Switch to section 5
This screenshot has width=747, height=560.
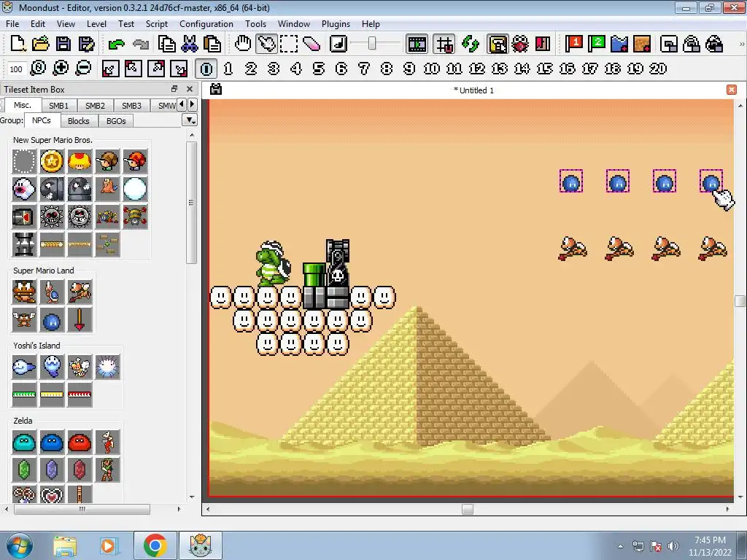coord(319,69)
